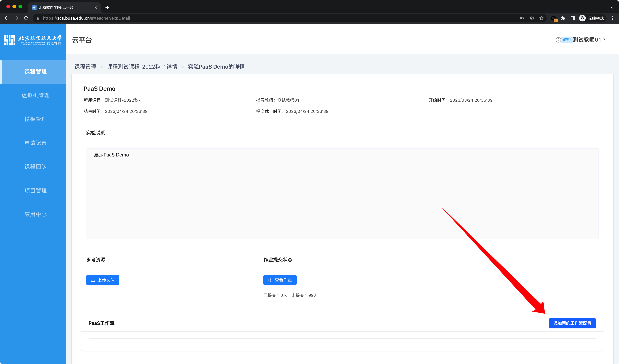Open the browser side panel icon
Image resolution: width=619 pixels, height=364 pixels.
pyautogui.click(x=573, y=18)
